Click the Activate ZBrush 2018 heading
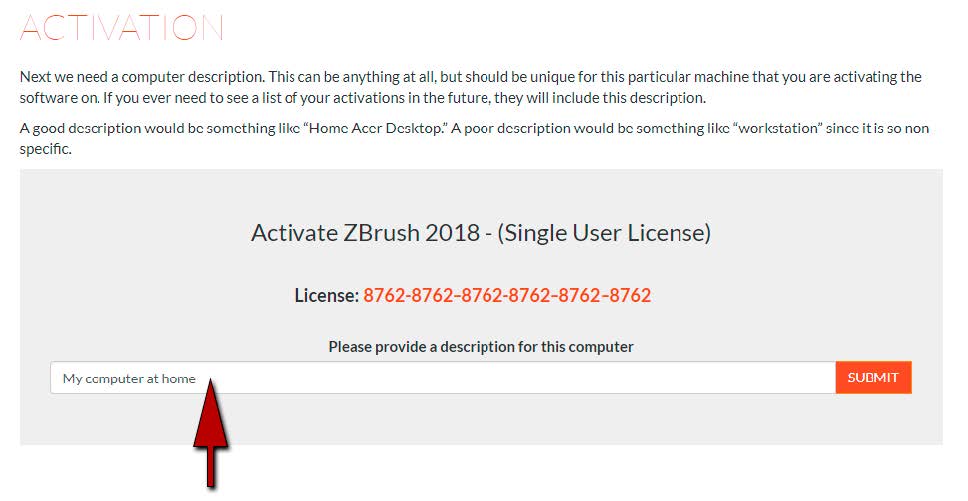This screenshot has width=968, height=501. click(481, 233)
